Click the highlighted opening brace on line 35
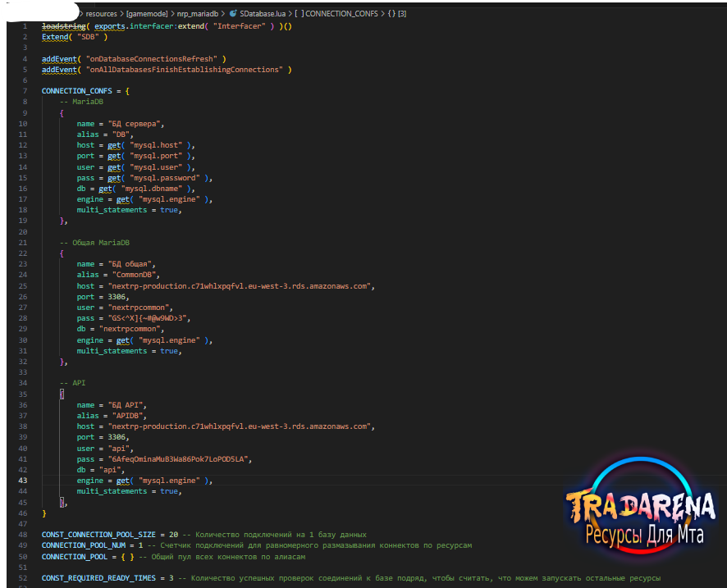727x588 pixels. click(x=62, y=394)
